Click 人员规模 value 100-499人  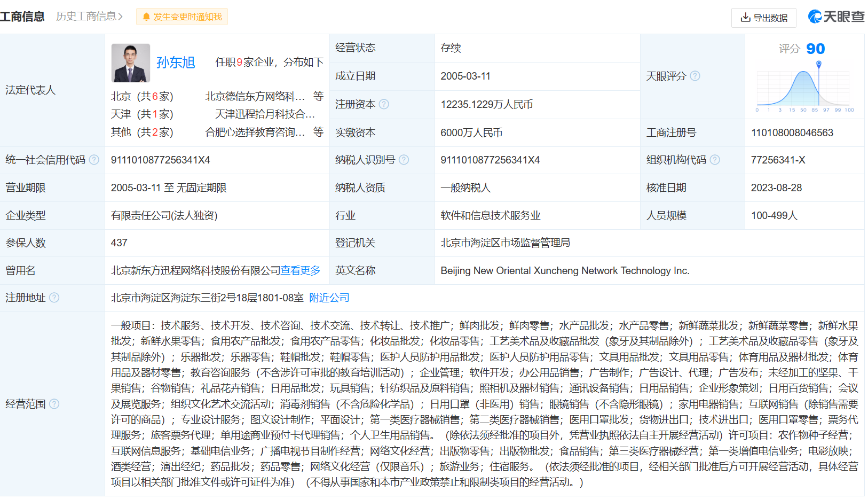(x=774, y=215)
